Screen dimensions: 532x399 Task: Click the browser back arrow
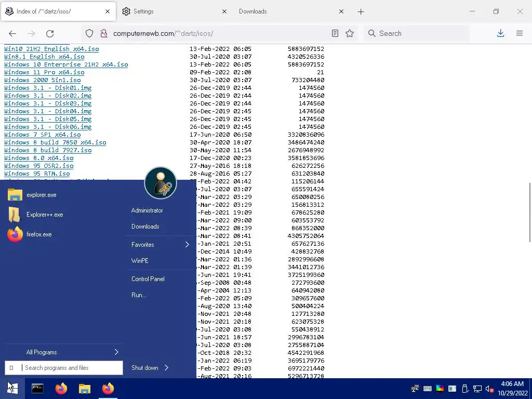12,33
